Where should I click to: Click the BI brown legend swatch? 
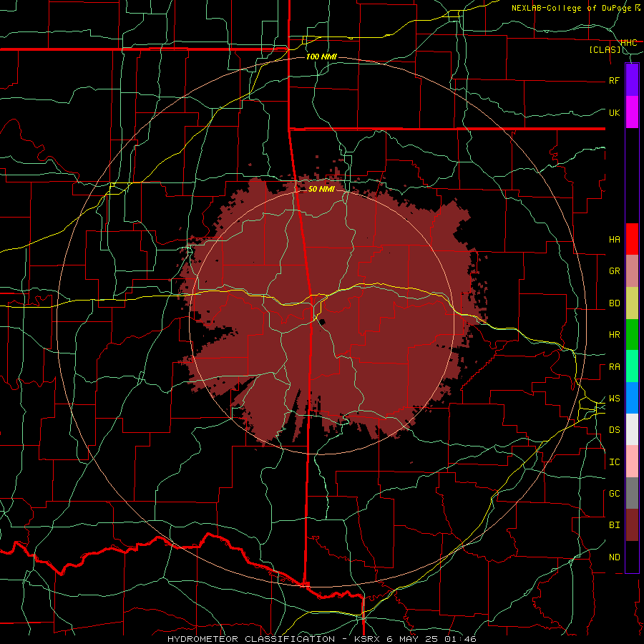tap(632, 525)
